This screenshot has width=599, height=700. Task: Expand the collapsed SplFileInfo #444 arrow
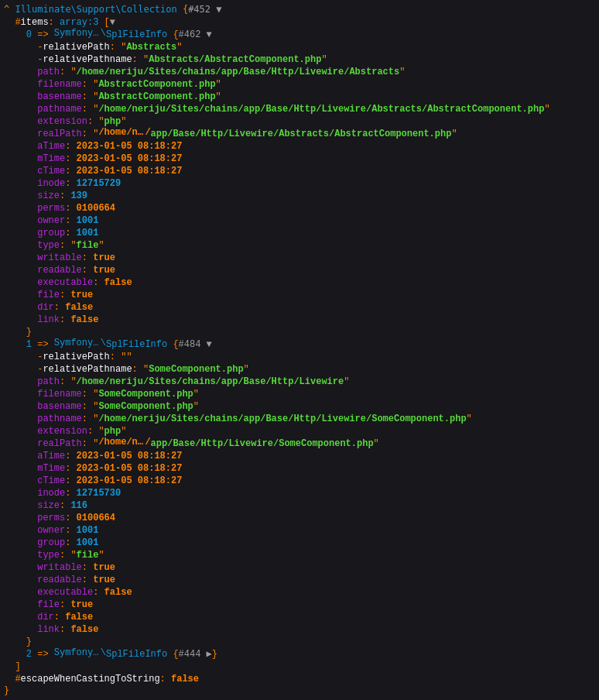tap(209, 654)
